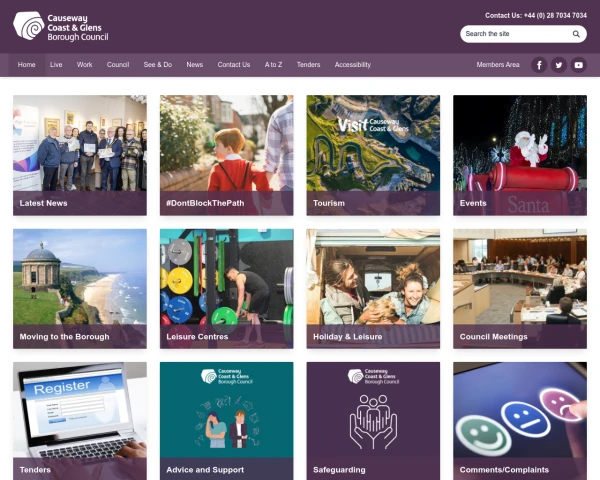
Task: Open the council's Twitter icon
Action: coord(559,65)
